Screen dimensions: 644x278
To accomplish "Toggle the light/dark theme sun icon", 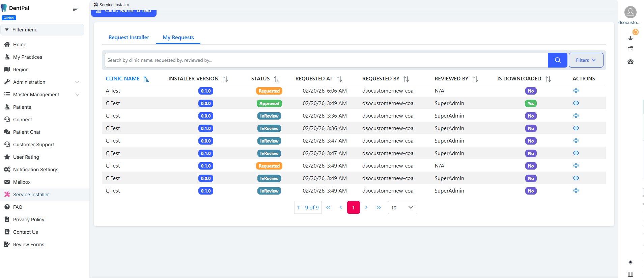I will click(x=630, y=262).
